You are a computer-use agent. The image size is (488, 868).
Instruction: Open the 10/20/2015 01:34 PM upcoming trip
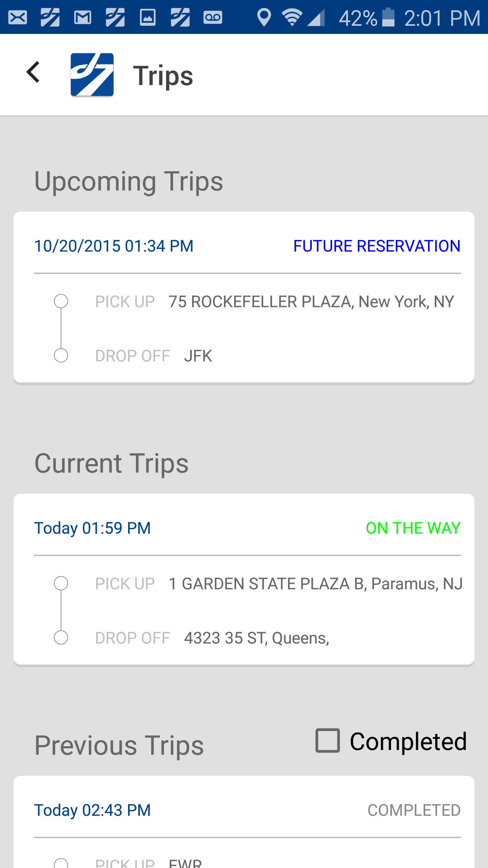coord(244,297)
